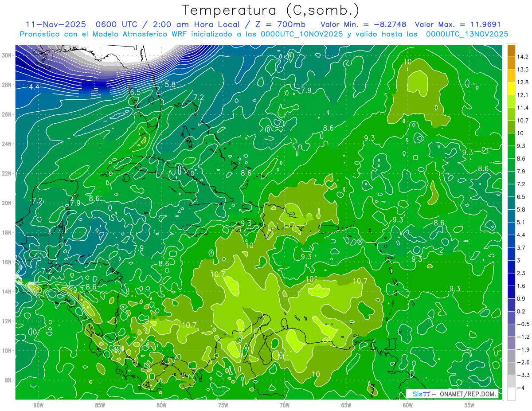The width and height of the screenshot is (532, 411).
Task: Pick the yellow swatch between 12.1 and 12.8
Action: click(x=511, y=89)
